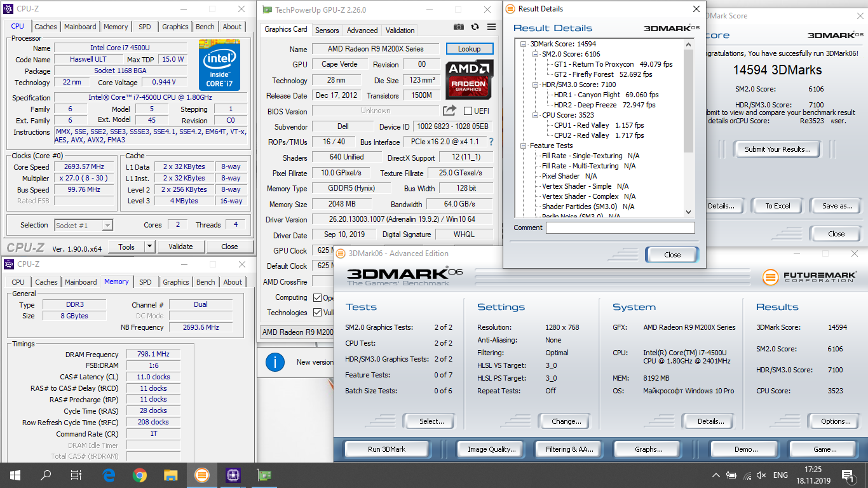Viewport: 868px width, 488px height.
Task: Open the GPU-Z hamburger menu
Action: click(491, 27)
